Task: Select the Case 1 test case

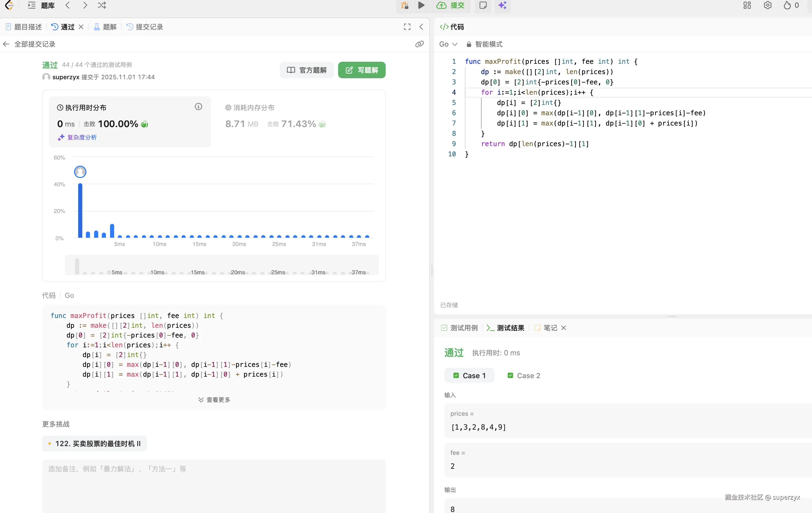Action: pyautogui.click(x=469, y=375)
